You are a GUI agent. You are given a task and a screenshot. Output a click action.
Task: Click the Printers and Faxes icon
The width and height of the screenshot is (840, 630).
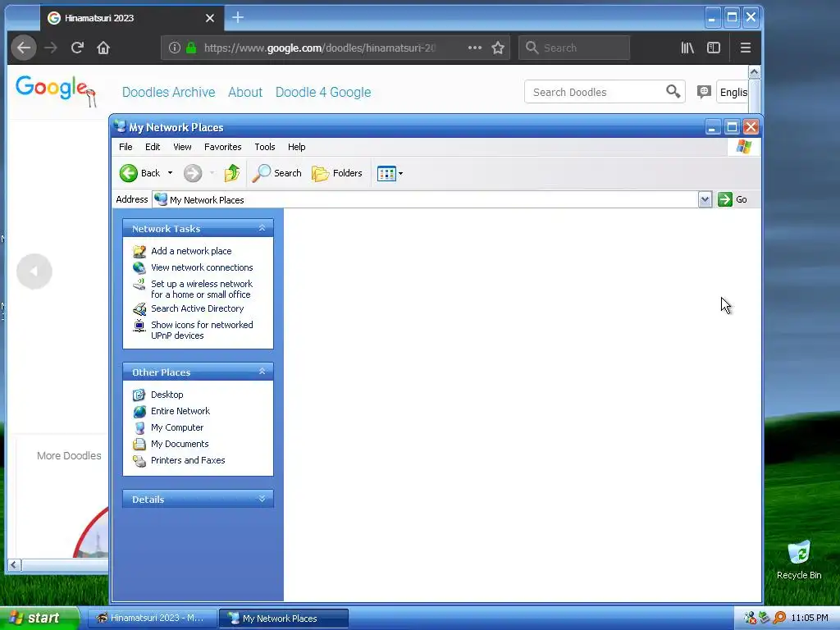[139, 461]
